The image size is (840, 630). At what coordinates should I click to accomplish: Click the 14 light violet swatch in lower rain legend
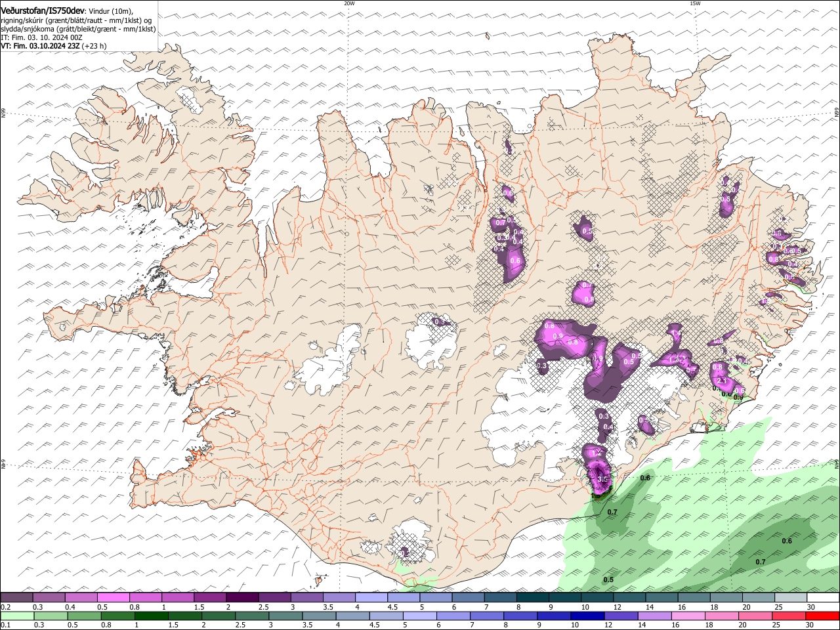tap(654, 616)
